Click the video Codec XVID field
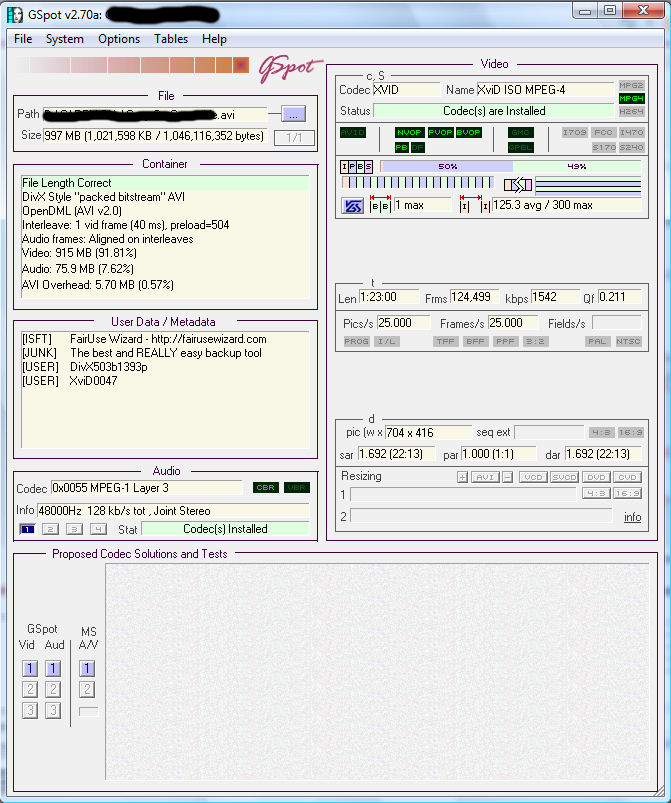The height and width of the screenshot is (803, 671). pyautogui.click(x=406, y=90)
